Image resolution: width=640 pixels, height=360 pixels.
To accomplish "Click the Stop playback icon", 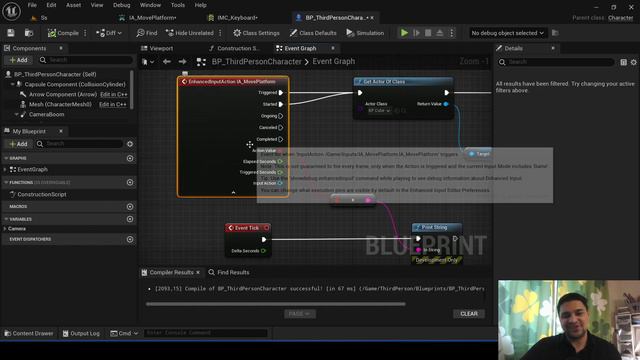I will 428,33.
